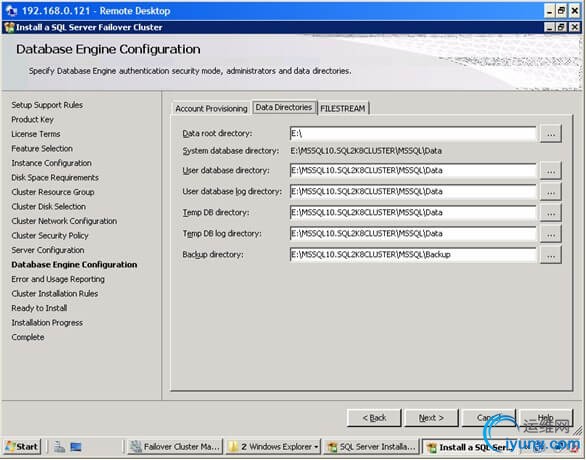This screenshot has width=586, height=460.
Task: Open the Windows Start menu
Action: click(22, 447)
